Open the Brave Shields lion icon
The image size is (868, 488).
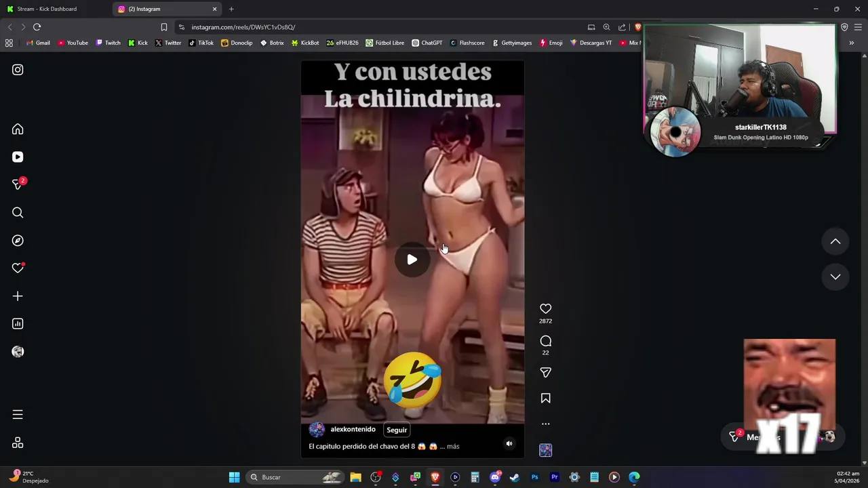(637, 27)
